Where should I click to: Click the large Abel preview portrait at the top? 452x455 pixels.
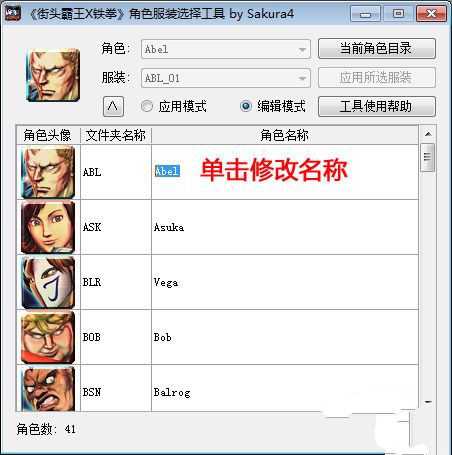point(53,75)
